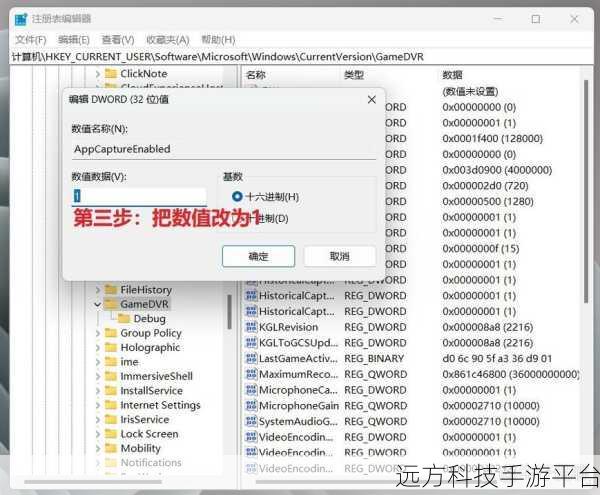Click the MaximumReco... value icon

251,374
